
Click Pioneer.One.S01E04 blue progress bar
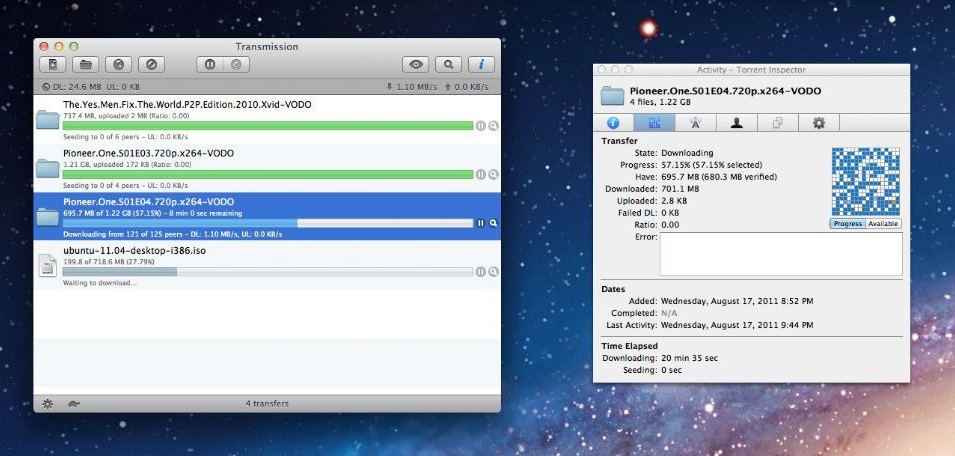[268, 223]
